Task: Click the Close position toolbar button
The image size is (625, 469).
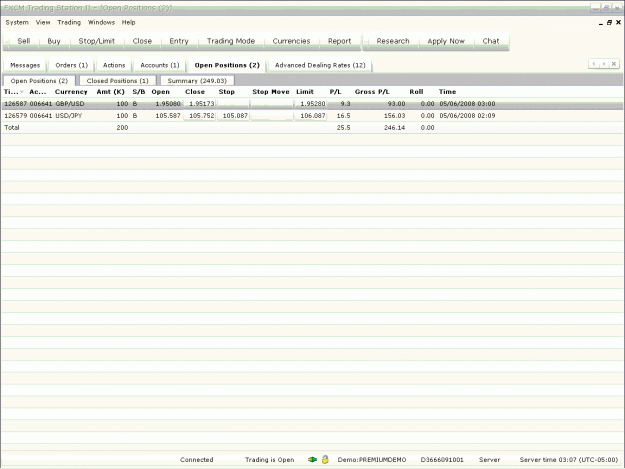Action: [x=142, y=41]
